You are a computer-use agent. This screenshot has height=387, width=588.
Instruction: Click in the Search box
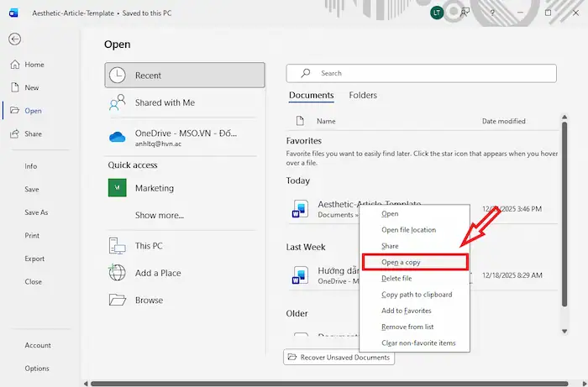point(421,73)
